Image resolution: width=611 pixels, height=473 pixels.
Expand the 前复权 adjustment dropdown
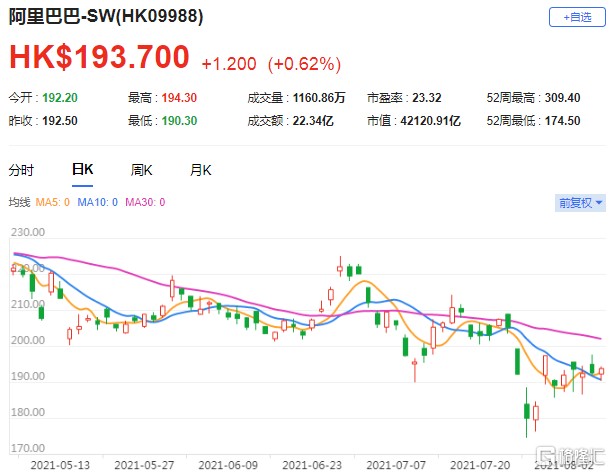click(580, 203)
